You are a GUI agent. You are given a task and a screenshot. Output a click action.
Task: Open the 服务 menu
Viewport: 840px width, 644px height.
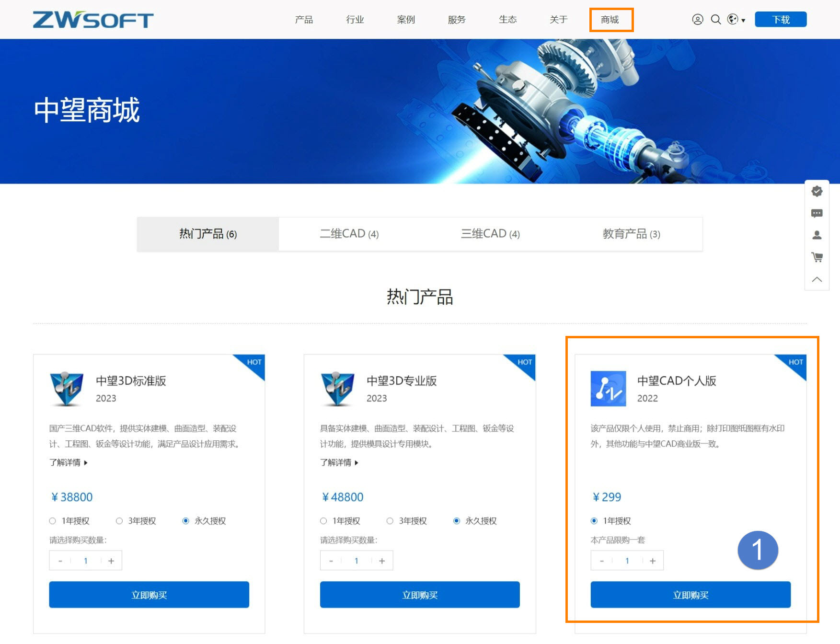(x=457, y=20)
